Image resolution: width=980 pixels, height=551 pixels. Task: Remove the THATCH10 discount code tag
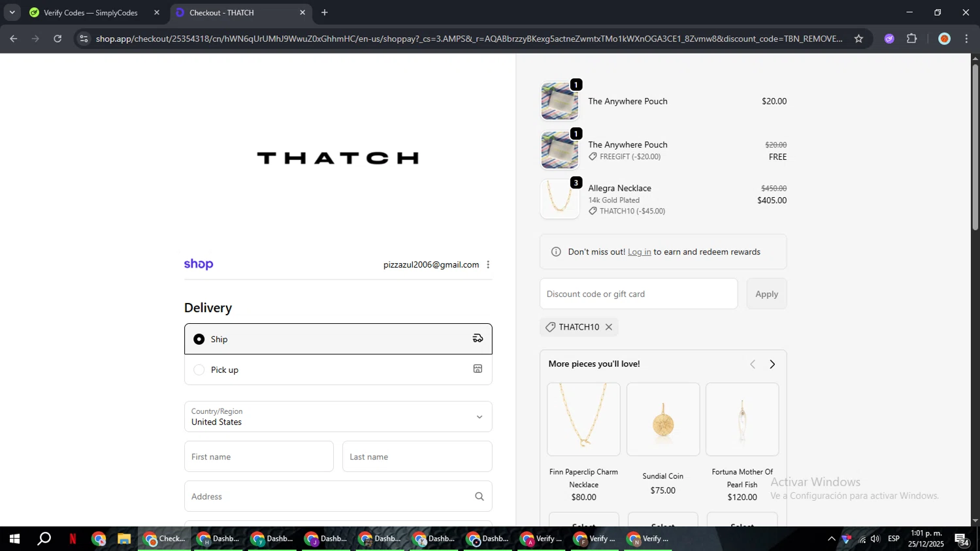pyautogui.click(x=608, y=327)
